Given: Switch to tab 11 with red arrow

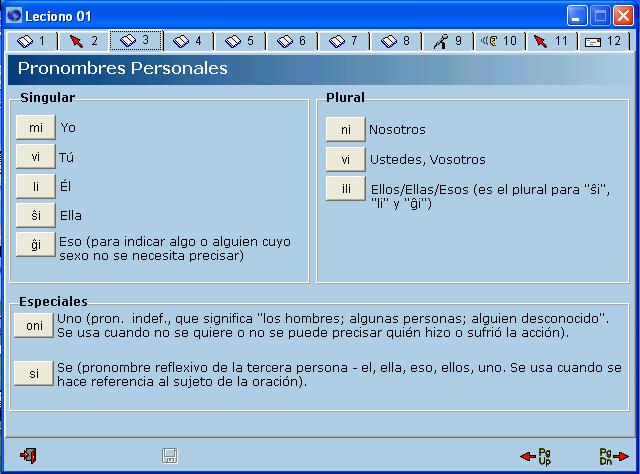Looking at the screenshot, I should click(551, 41).
